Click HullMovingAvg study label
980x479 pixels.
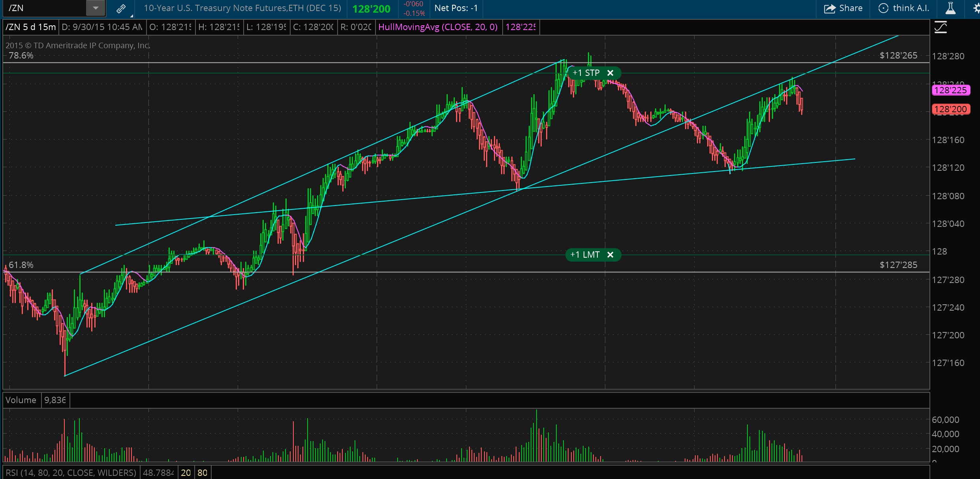[437, 27]
